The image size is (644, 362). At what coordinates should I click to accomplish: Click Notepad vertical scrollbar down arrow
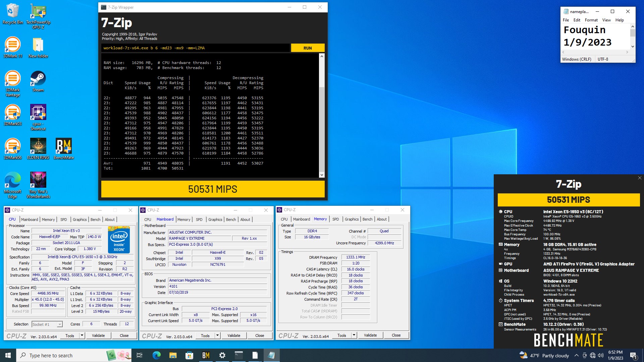pos(633,47)
